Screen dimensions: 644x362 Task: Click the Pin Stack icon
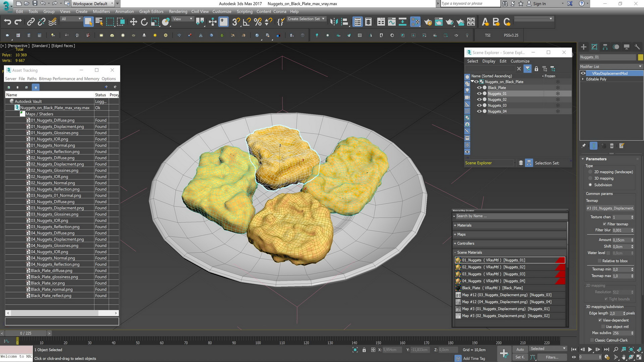584,146
